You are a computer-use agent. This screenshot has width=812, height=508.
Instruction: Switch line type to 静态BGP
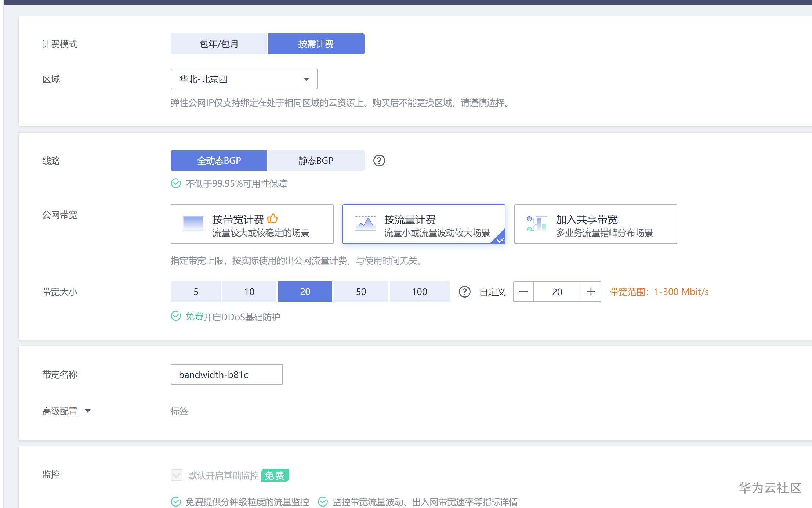[x=316, y=161]
